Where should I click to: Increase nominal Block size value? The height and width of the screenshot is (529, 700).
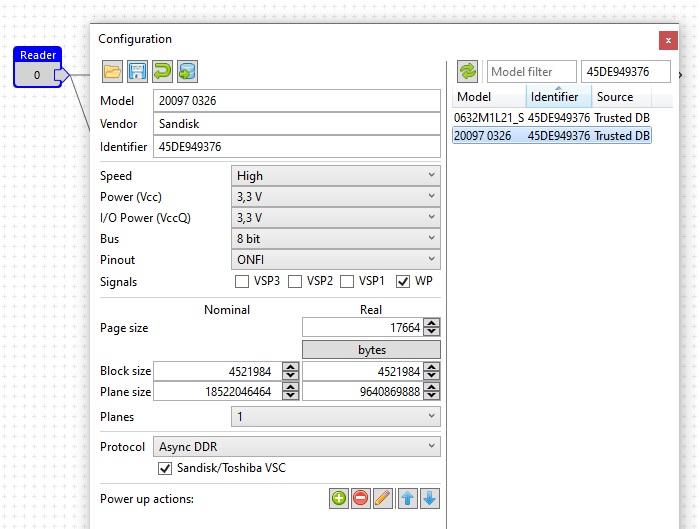pos(291,367)
